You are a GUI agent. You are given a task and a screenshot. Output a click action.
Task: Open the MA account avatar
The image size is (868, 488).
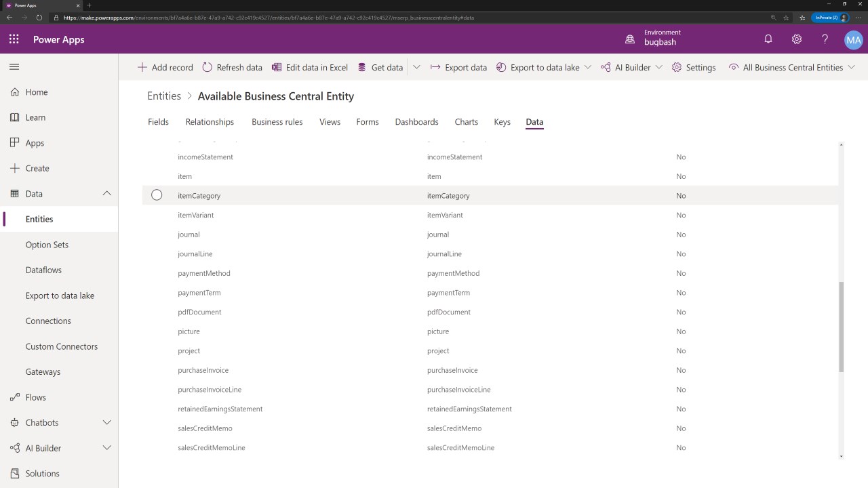coord(854,40)
